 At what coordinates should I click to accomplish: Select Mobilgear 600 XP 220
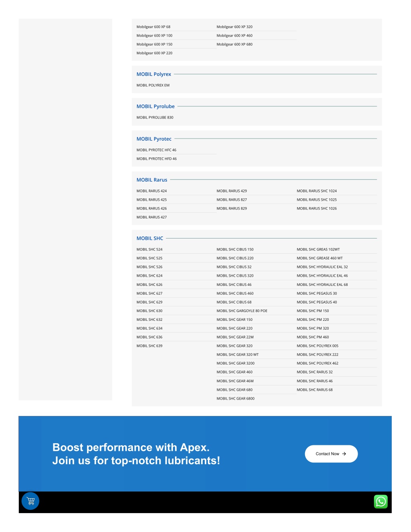tap(155, 53)
